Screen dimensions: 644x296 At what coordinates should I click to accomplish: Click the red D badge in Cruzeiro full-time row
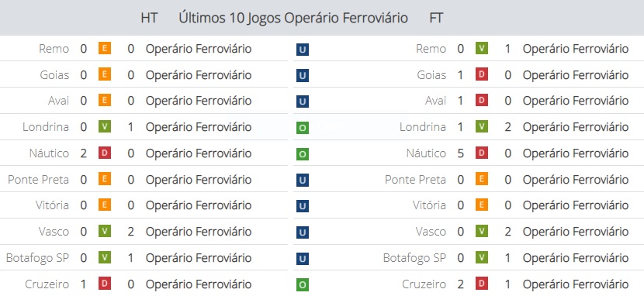coord(482,284)
